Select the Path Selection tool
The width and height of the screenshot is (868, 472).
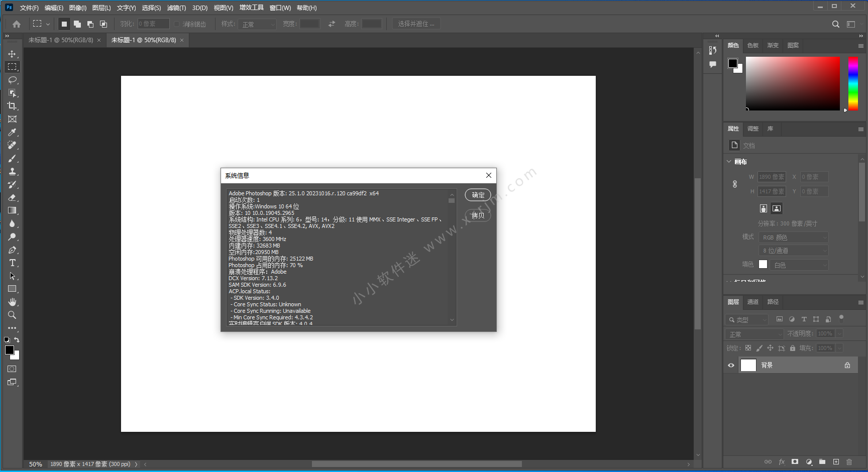pos(12,276)
